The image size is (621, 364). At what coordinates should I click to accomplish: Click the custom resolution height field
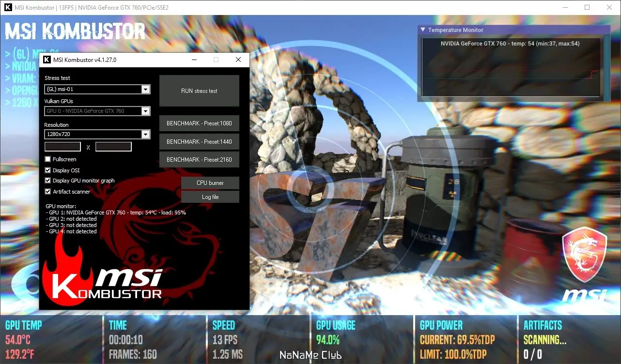(x=113, y=147)
